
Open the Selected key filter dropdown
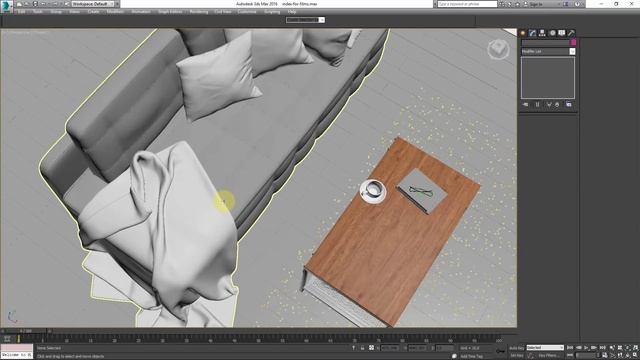545,348
